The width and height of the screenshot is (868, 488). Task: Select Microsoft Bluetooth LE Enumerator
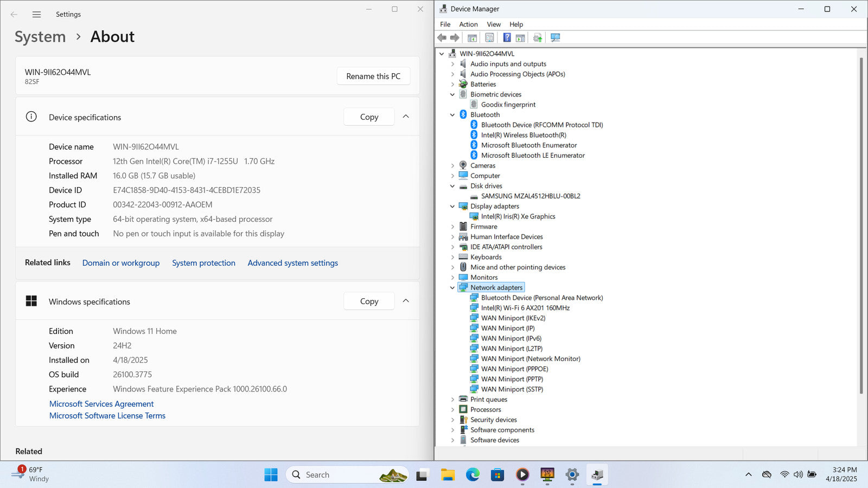click(533, 155)
